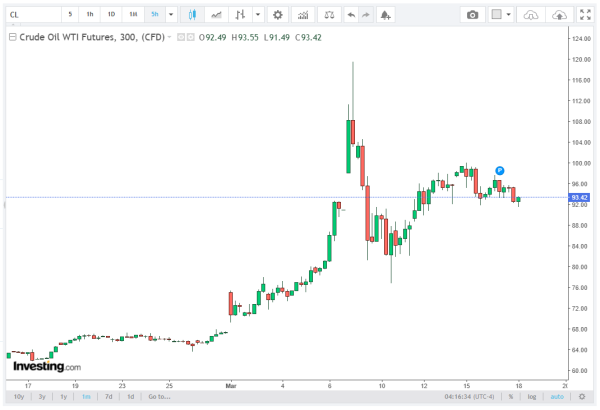Screen dimensions: 600x410
Task: Expand the time interval dropdown arrow
Action: (172, 15)
